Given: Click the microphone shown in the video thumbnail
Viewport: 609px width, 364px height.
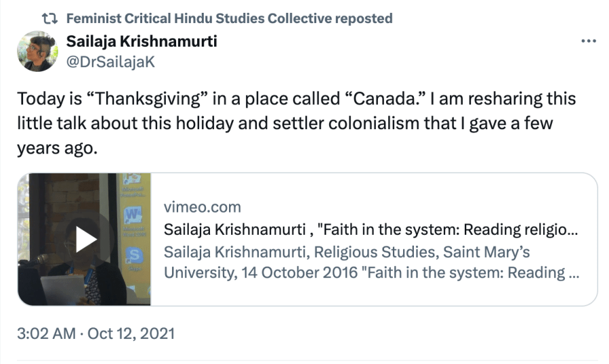Looking at the screenshot, I should click(x=42, y=258).
